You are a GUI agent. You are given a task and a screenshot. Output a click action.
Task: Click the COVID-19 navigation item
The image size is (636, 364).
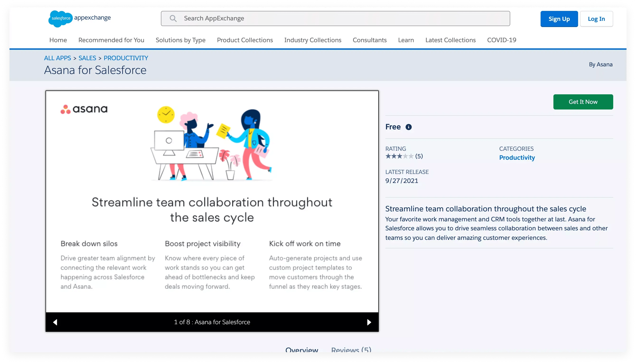point(502,40)
